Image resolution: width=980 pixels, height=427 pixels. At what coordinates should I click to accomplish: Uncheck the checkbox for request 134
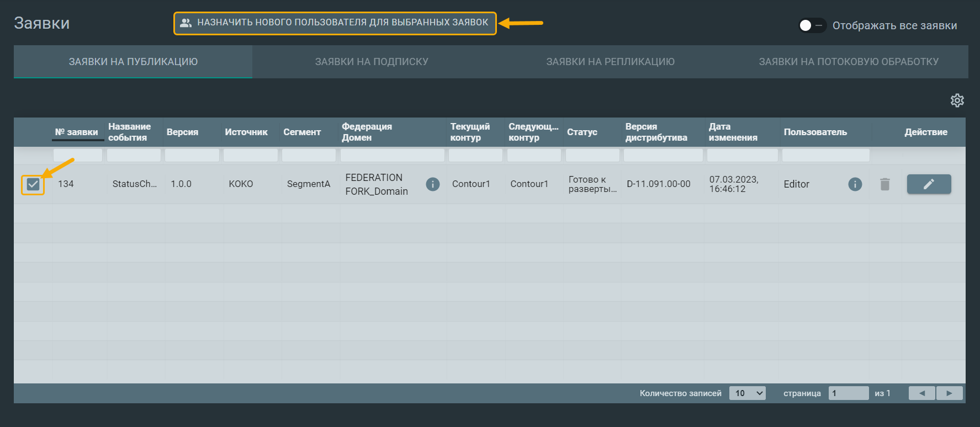click(33, 184)
